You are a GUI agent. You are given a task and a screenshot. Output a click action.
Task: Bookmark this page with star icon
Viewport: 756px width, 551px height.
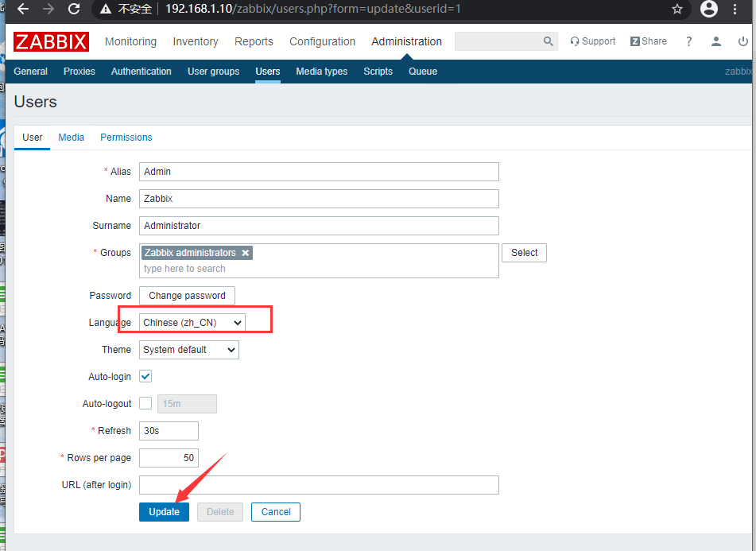(x=677, y=9)
